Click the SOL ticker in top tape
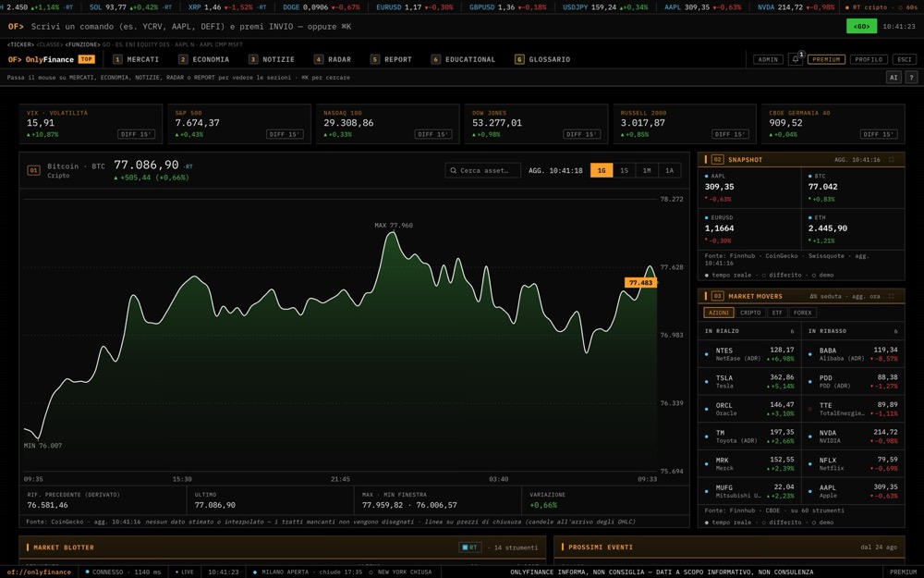Image resolution: width=924 pixels, height=578 pixels. (x=131, y=7)
